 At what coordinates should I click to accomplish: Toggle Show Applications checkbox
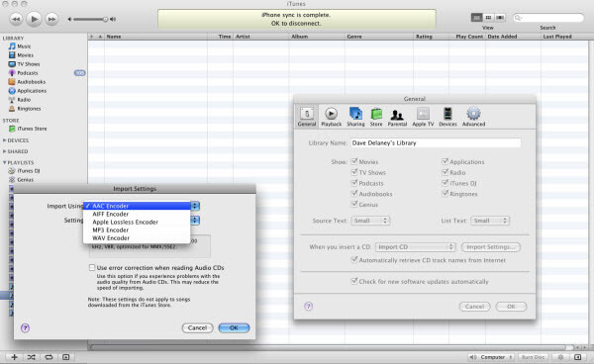(x=445, y=161)
